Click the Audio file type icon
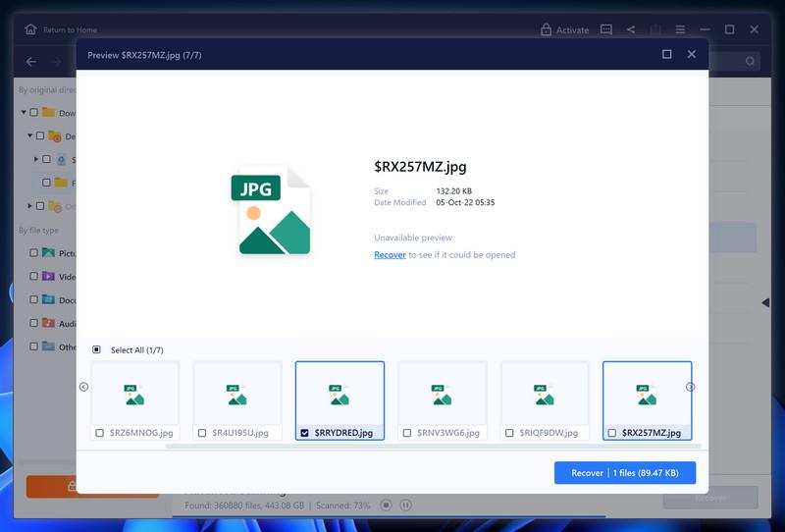 (48, 323)
